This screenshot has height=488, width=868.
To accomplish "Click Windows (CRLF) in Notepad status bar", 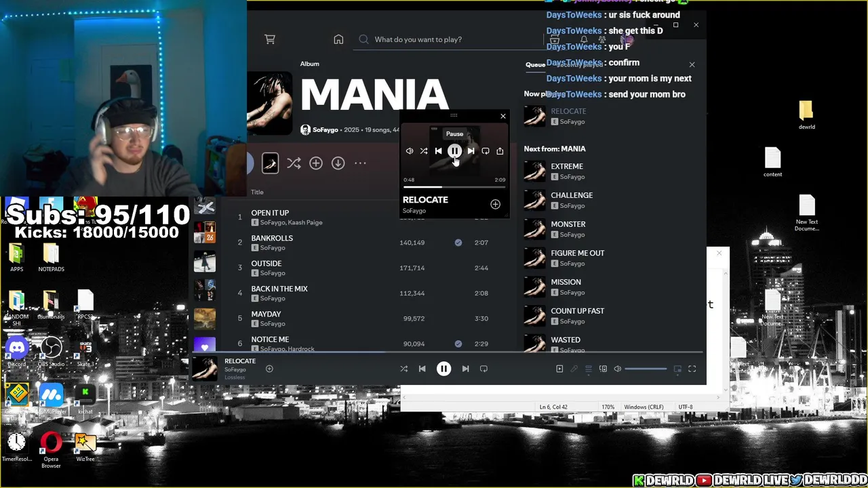I will pos(644,407).
